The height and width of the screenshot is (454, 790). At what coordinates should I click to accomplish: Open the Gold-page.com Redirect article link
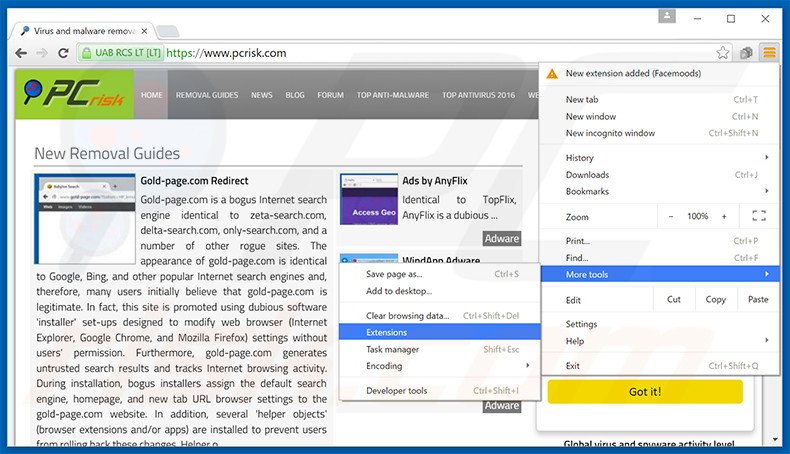click(194, 181)
